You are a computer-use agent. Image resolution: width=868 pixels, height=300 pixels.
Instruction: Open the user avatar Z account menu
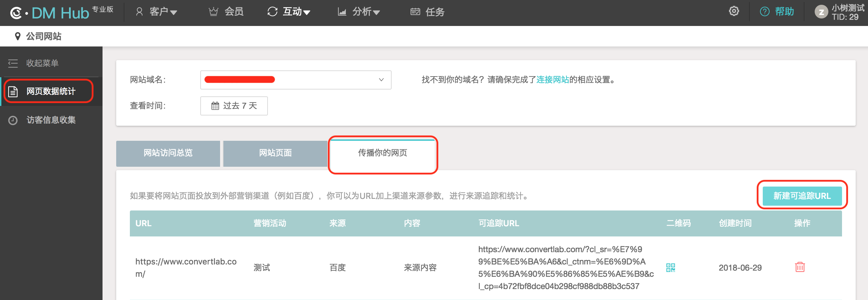pyautogui.click(x=821, y=12)
